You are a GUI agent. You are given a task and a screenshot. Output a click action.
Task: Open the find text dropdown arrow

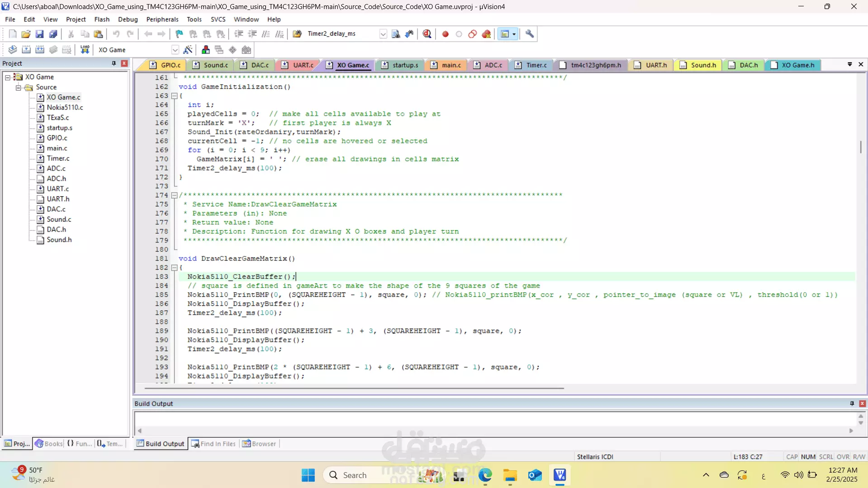(x=383, y=34)
